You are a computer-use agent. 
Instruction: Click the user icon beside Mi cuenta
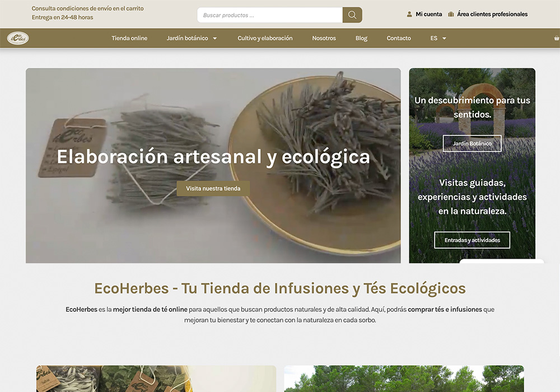409,15
